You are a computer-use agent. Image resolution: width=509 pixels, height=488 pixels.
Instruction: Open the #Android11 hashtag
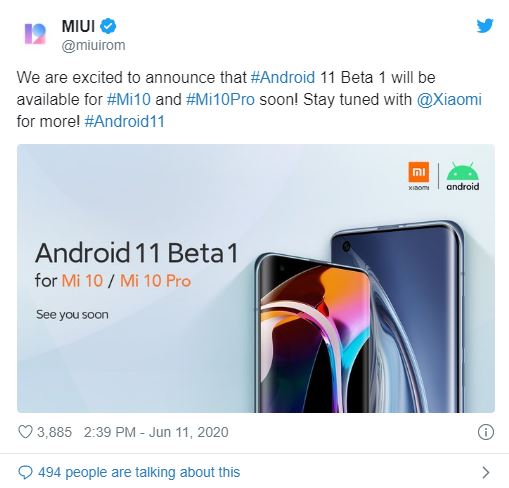(x=125, y=121)
